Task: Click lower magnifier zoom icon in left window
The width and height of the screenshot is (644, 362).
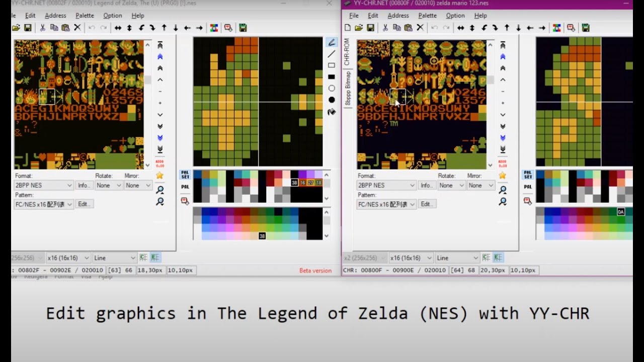Action: click(159, 202)
